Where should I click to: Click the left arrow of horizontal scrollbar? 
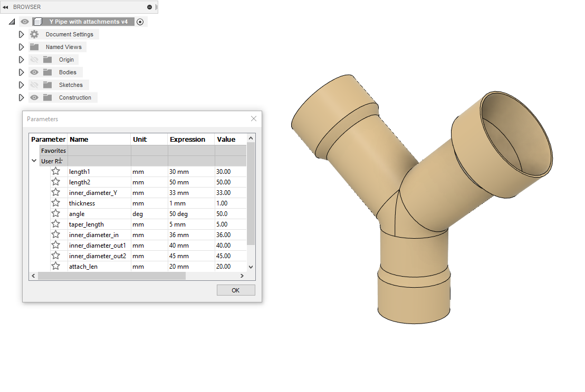coord(34,276)
